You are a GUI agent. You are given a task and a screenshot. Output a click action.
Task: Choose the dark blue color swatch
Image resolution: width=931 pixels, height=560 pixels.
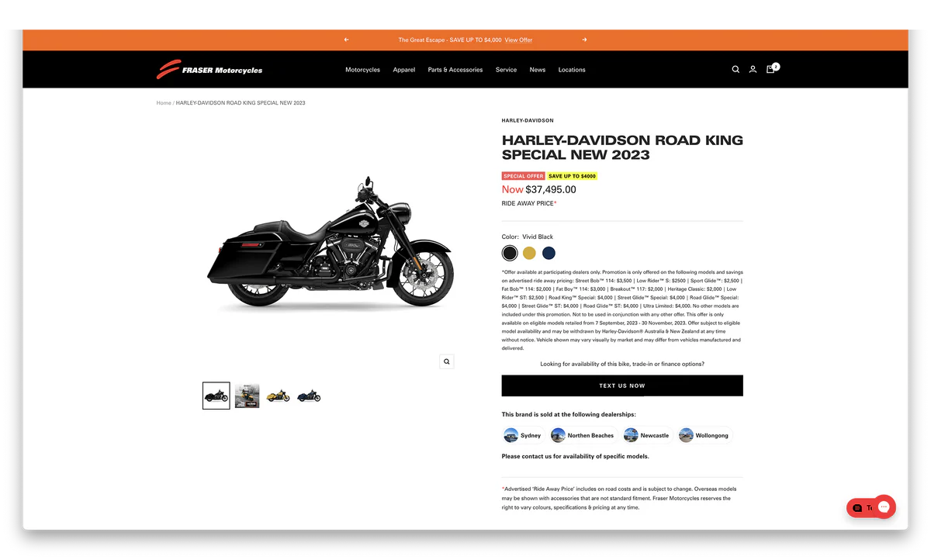549,253
